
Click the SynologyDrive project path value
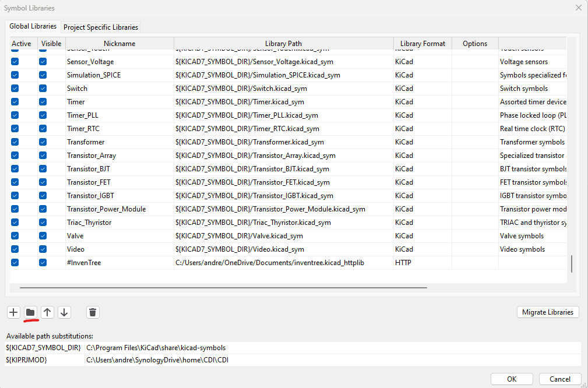[x=333, y=360]
